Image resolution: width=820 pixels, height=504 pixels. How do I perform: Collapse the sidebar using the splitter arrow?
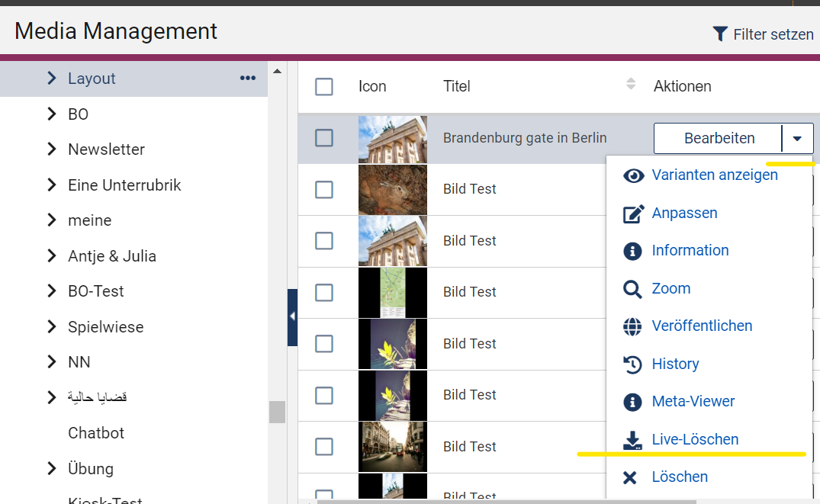[x=292, y=317]
